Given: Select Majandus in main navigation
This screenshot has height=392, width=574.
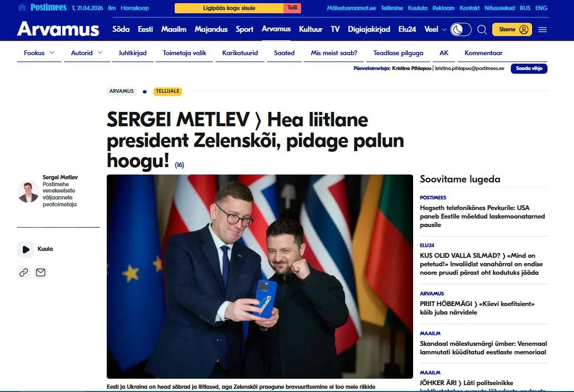Looking at the screenshot, I should pos(211,29).
